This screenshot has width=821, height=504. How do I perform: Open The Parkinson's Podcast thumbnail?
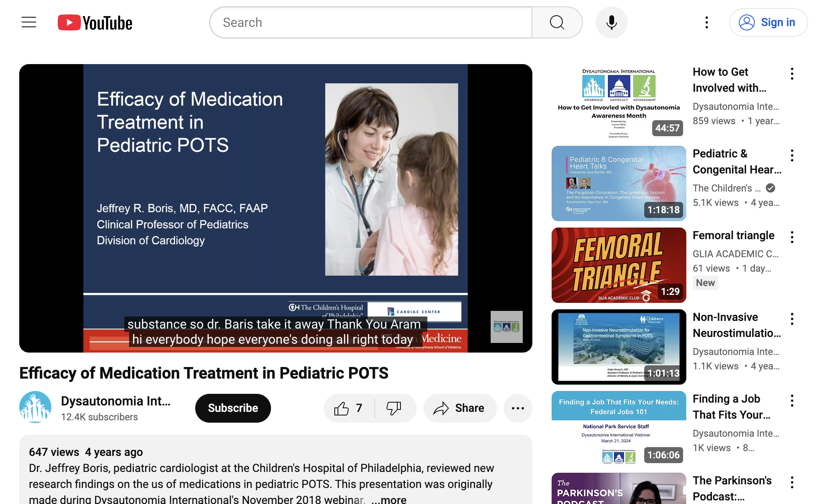point(619,489)
